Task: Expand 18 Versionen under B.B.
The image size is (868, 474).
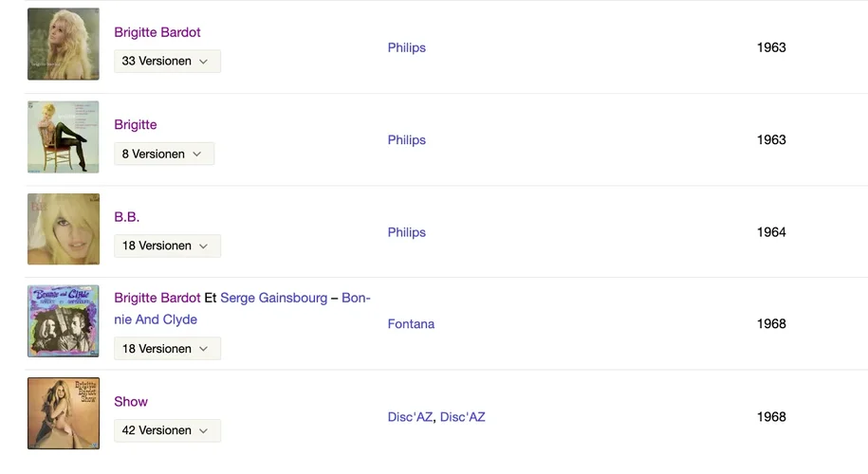Action: pos(167,246)
